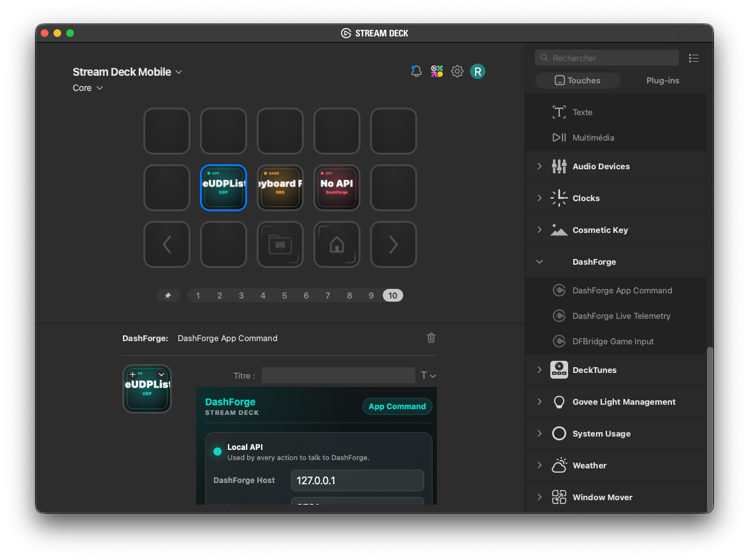Viewport: 749px width, 560px height.
Task: Open Stream Deck settings gear
Action: tap(457, 72)
